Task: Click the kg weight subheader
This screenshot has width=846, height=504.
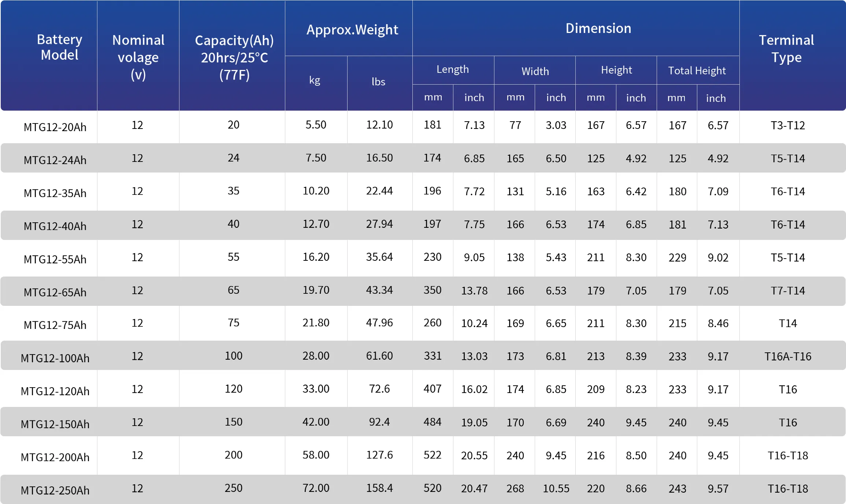Action: 315,80
